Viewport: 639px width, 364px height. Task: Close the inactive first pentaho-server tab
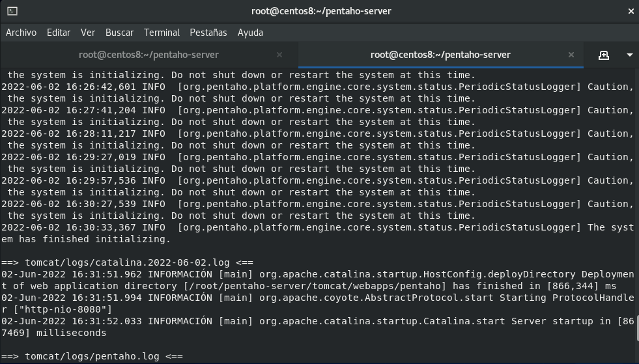(x=279, y=55)
